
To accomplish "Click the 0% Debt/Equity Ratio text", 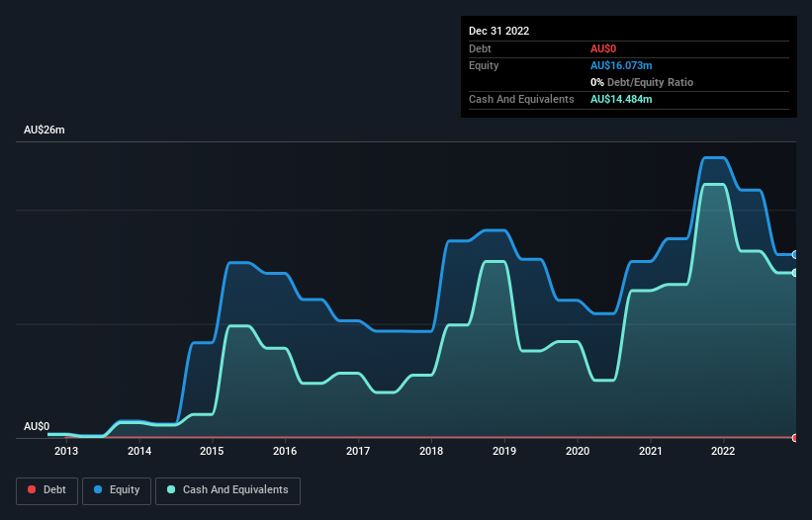I will coord(642,82).
